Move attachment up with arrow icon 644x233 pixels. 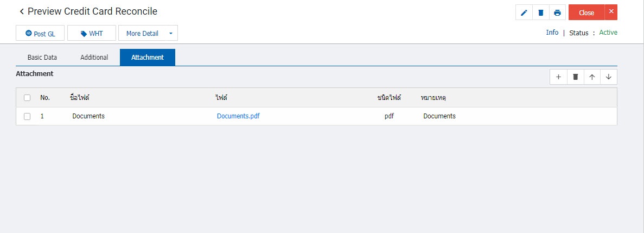tap(592, 77)
